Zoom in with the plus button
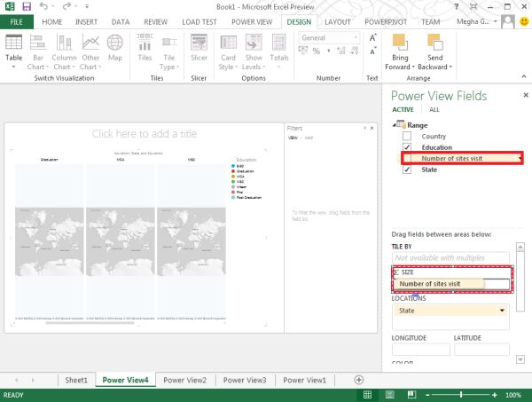Image resolution: width=532 pixels, height=402 pixels. pyautogui.click(x=495, y=395)
